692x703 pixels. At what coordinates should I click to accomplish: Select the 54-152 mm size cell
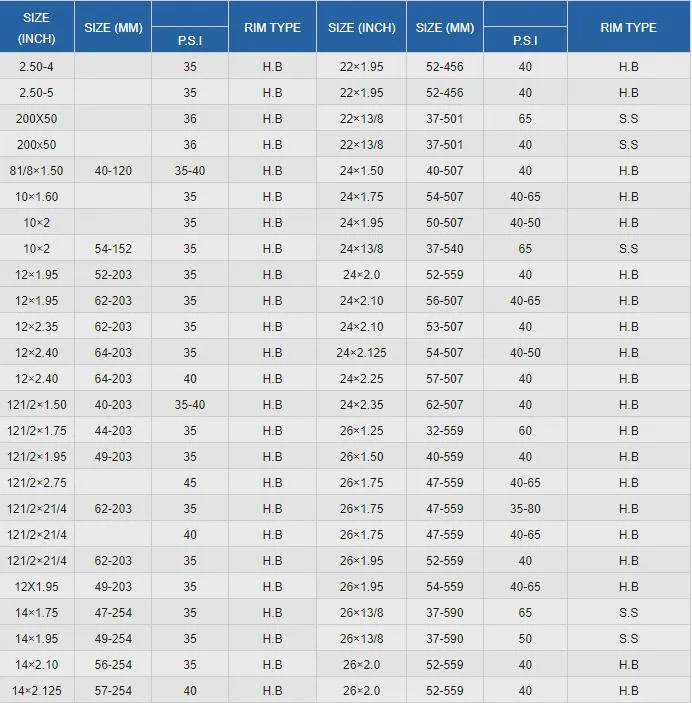tap(113, 249)
